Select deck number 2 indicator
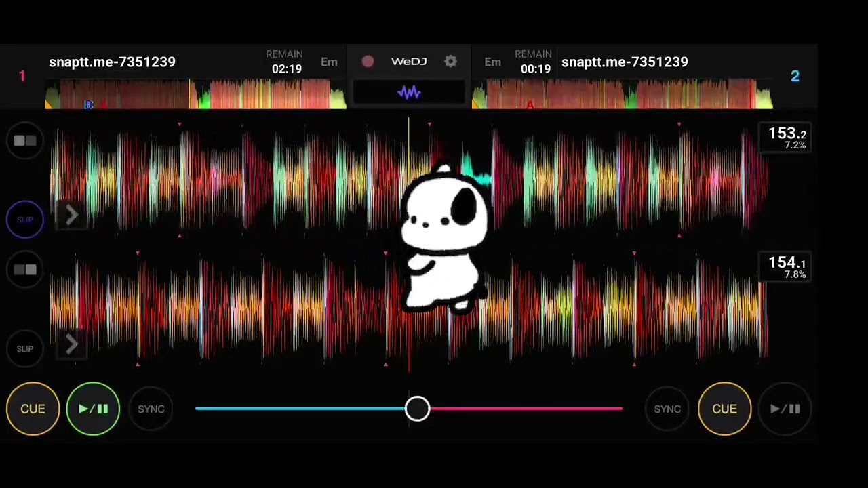Viewport: 868px width, 488px height. point(795,76)
